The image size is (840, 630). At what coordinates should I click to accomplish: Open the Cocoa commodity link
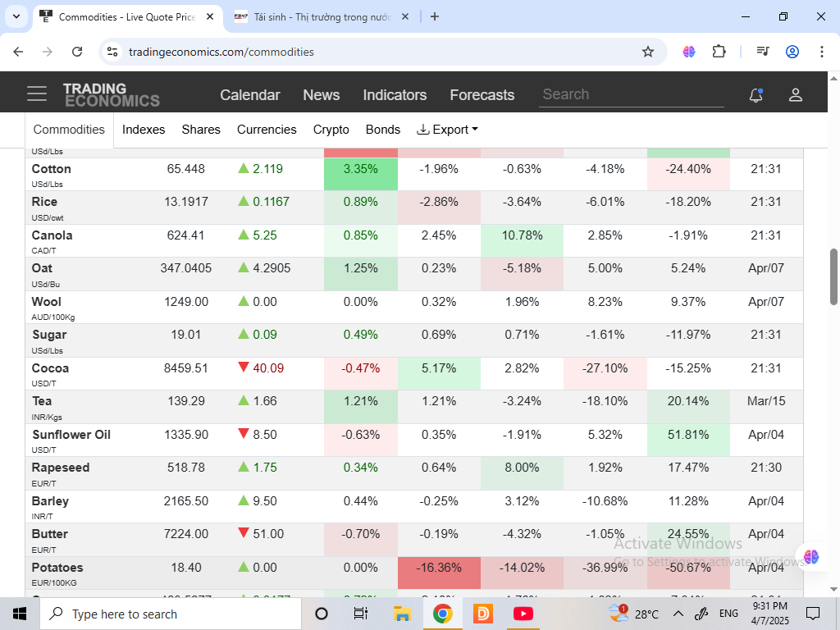[50, 368]
